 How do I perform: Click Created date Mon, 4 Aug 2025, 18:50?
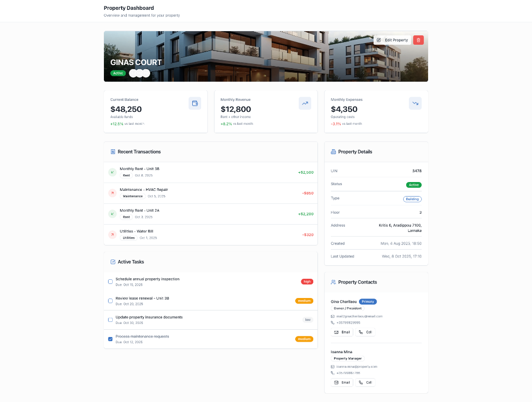coord(401,243)
